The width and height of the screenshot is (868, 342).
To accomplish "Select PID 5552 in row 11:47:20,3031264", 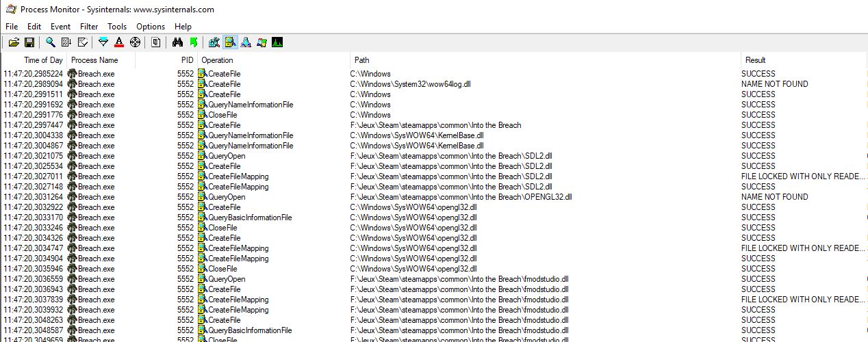I will click(x=185, y=197).
